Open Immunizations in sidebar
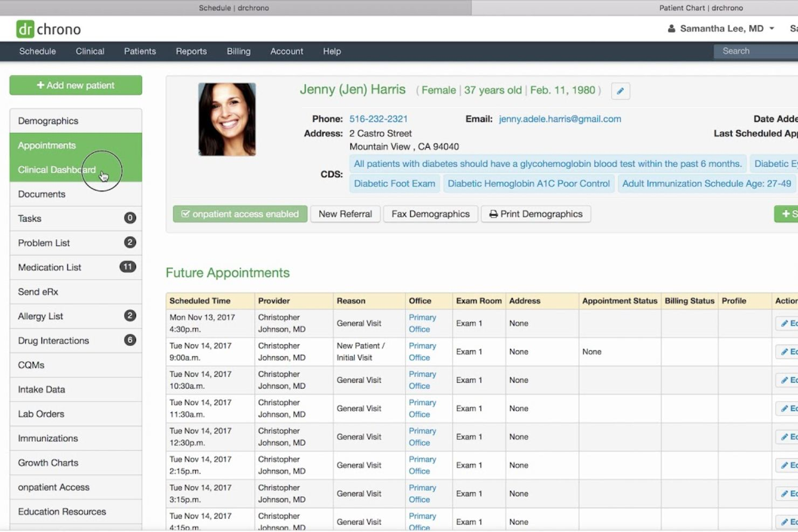This screenshot has width=798, height=532. pyautogui.click(x=75, y=438)
